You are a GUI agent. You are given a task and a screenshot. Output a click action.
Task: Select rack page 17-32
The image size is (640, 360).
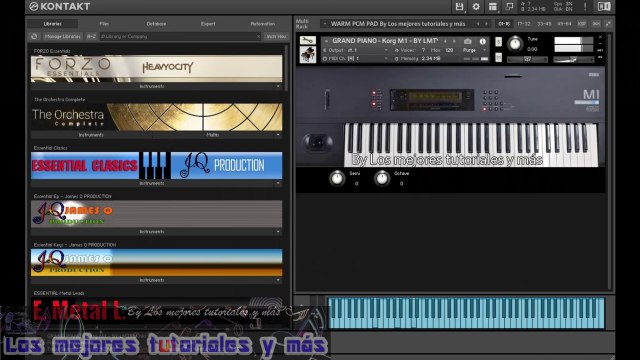click(524, 24)
